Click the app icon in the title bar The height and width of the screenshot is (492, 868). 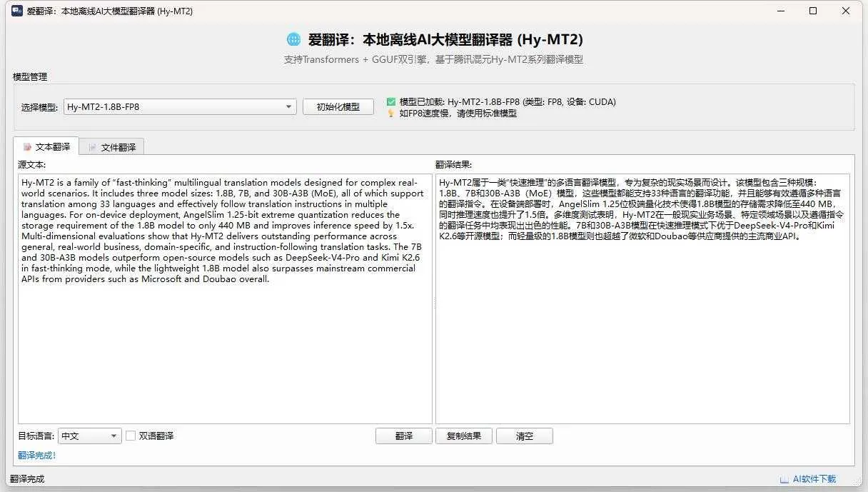pos(16,11)
